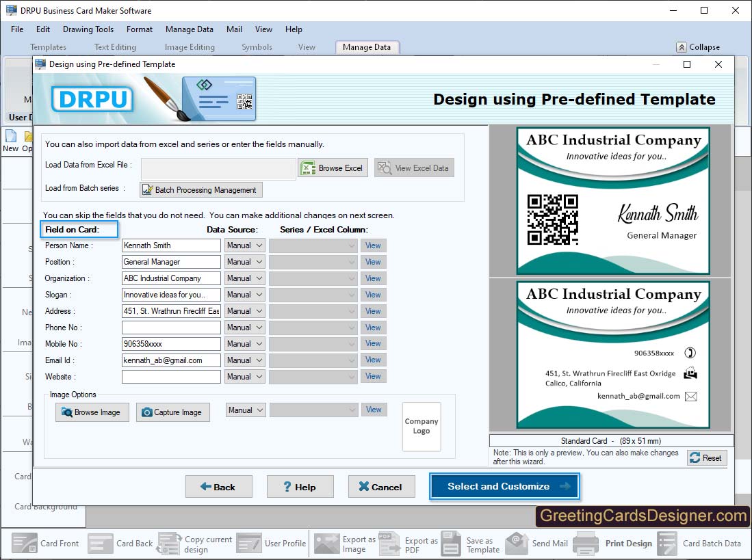Open the Mail menu

(x=234, y=29)
